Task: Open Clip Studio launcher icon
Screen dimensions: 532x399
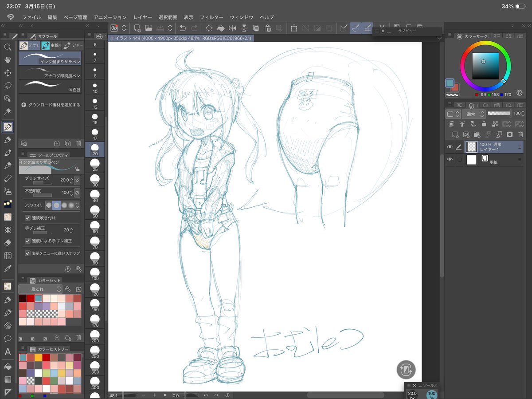Action: [x=114, y=28]
